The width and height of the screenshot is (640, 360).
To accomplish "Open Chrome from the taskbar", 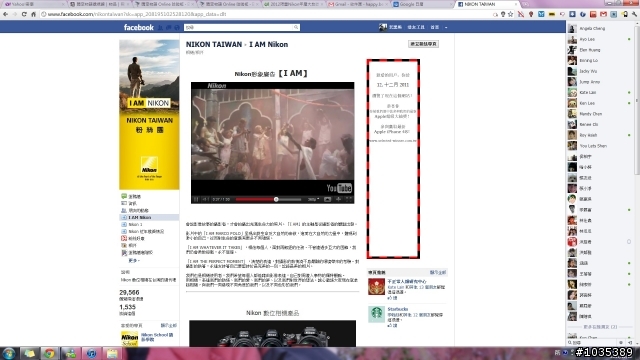I will point(49,353).
